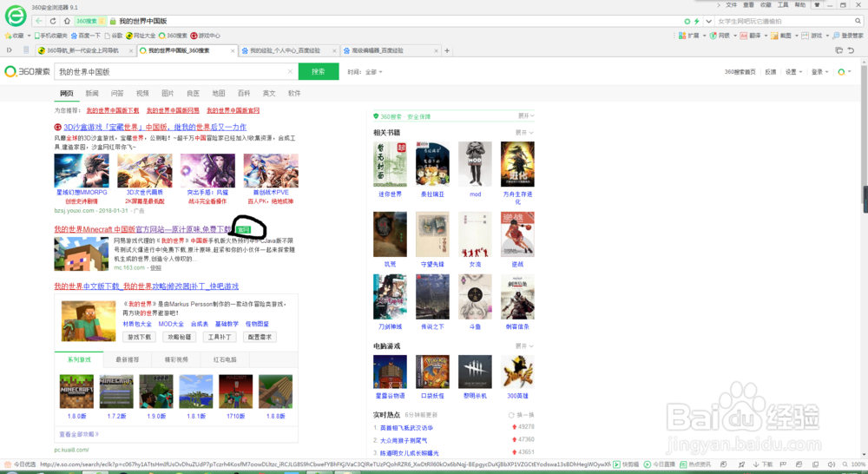Screen dimensions: 868x474
Task: Go to the home page icon
Action: pyautogui.click(x=67, y=21)
